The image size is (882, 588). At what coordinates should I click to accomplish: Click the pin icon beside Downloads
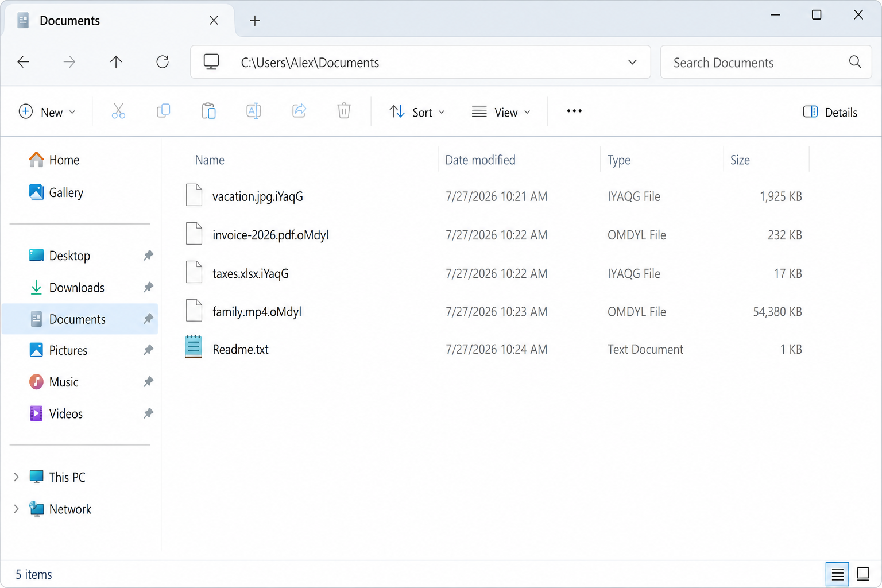148,287
